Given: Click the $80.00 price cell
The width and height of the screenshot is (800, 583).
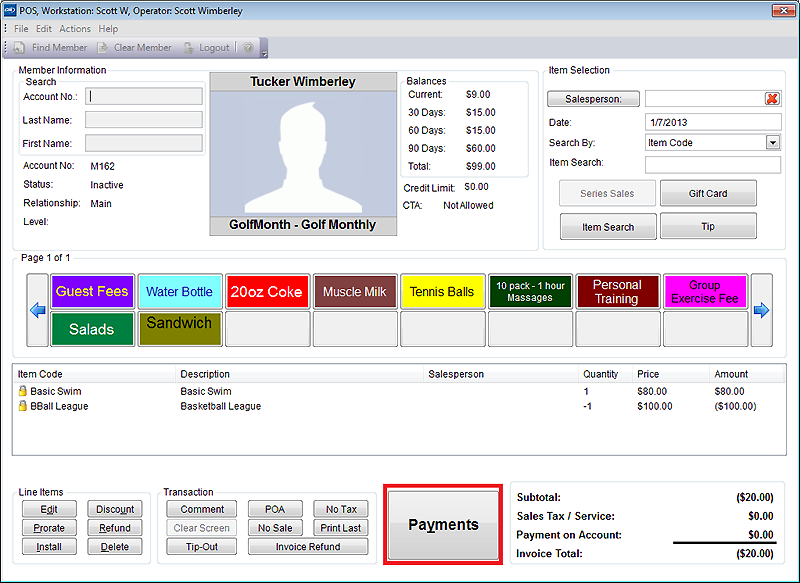Looking at the screenshot, I should coord(652,391).
